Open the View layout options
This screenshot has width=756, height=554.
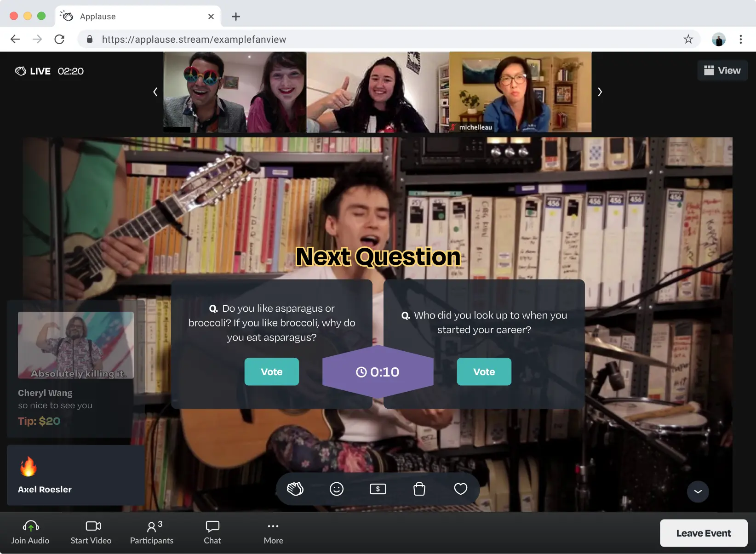(722, 70)
